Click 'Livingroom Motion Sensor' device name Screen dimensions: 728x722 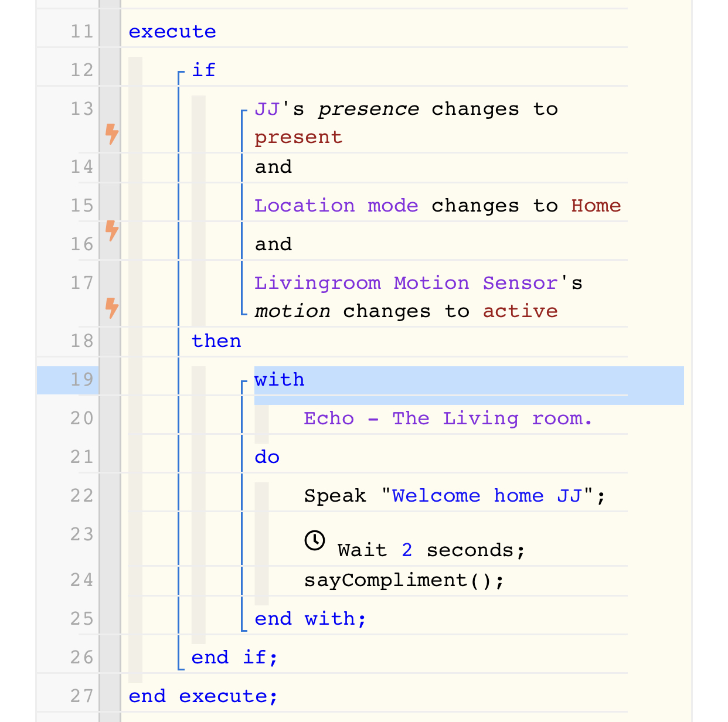click(x=406, y=283)
